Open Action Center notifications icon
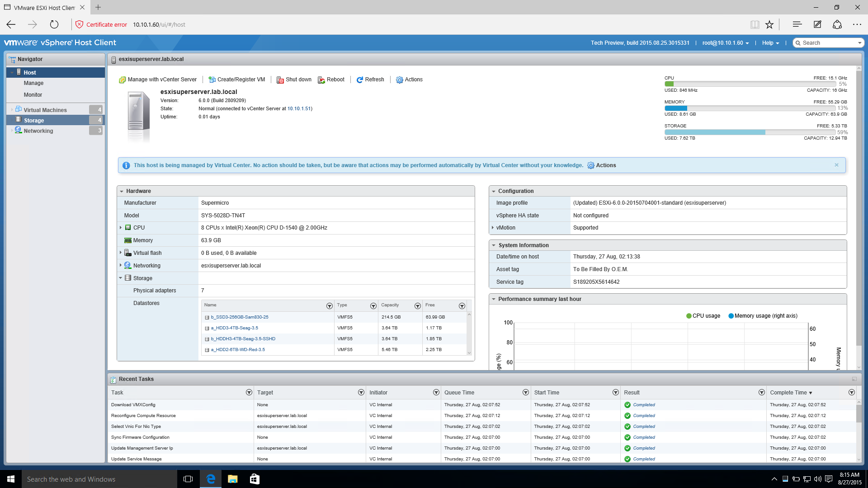Viewport: 868px width, 488px height. click(x=829, y=479)
